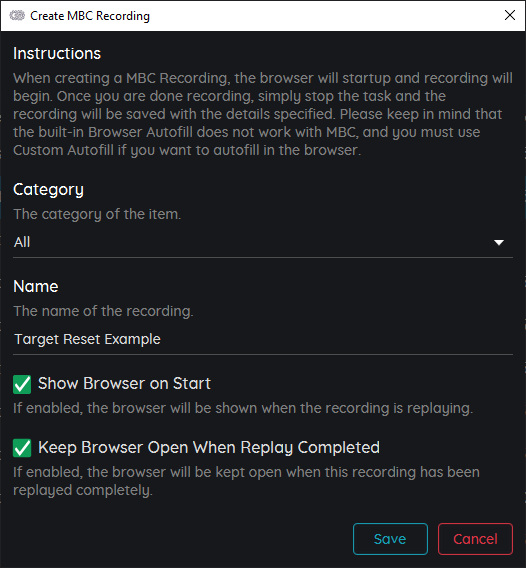The width and height of the screenshot is (526, 568).
Task: Click the app logo icon in title bar
Action: point(17,16)
